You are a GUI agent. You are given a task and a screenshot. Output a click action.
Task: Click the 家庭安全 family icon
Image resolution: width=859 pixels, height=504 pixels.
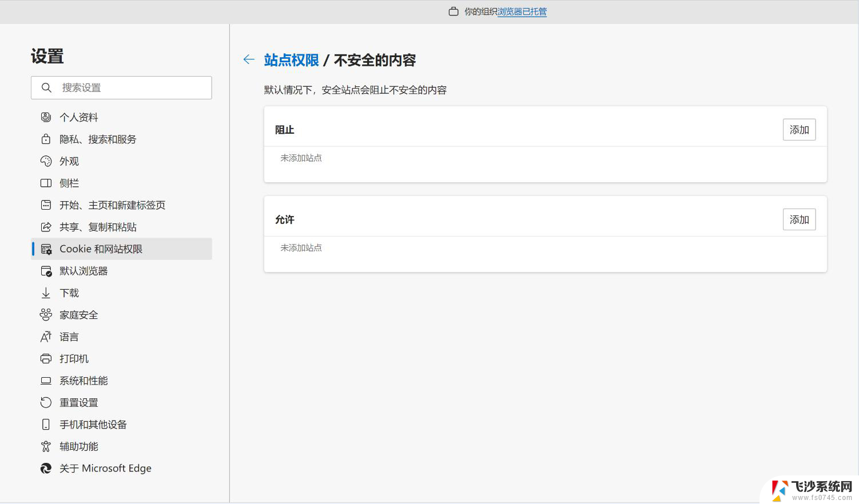(46, 315)
